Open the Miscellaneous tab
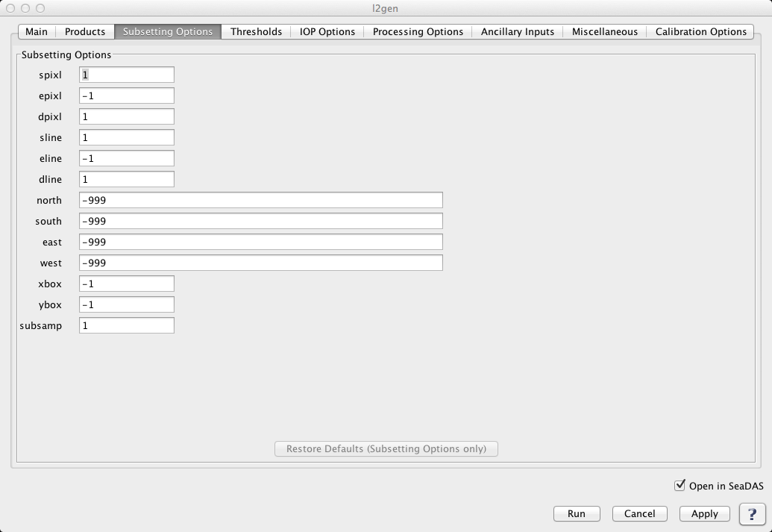772x532 pixels. click(x=605, y=31)
